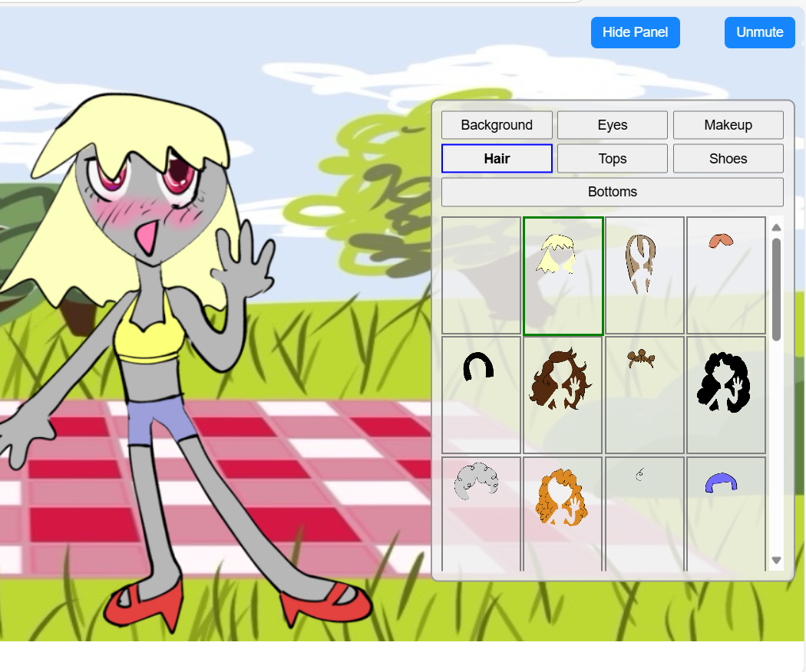The image size is (806, 672).
Task: Open the Background tab
Action: pos(497,125)
